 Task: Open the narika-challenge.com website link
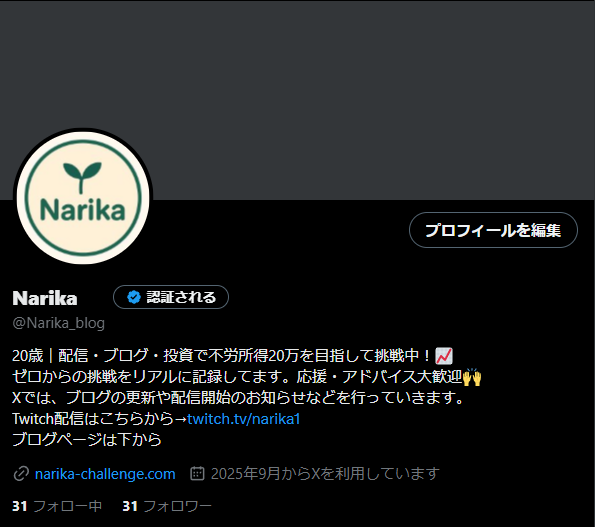tap(105, 474)
